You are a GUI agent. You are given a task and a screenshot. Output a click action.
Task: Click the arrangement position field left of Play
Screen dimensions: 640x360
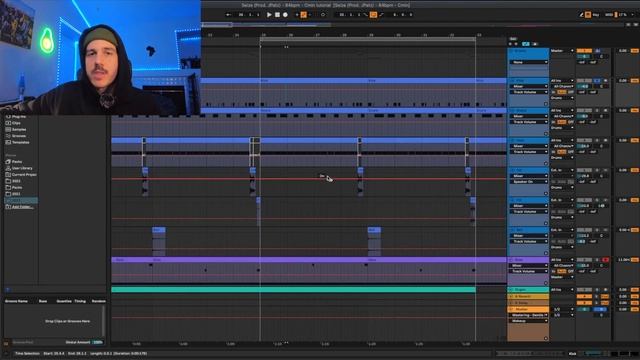(249, 15)
